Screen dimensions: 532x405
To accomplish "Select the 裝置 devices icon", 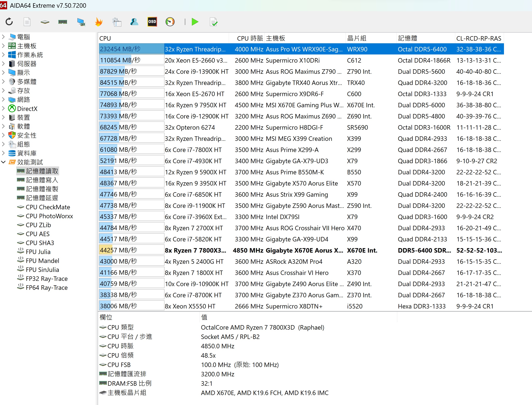I will [12, 117].
